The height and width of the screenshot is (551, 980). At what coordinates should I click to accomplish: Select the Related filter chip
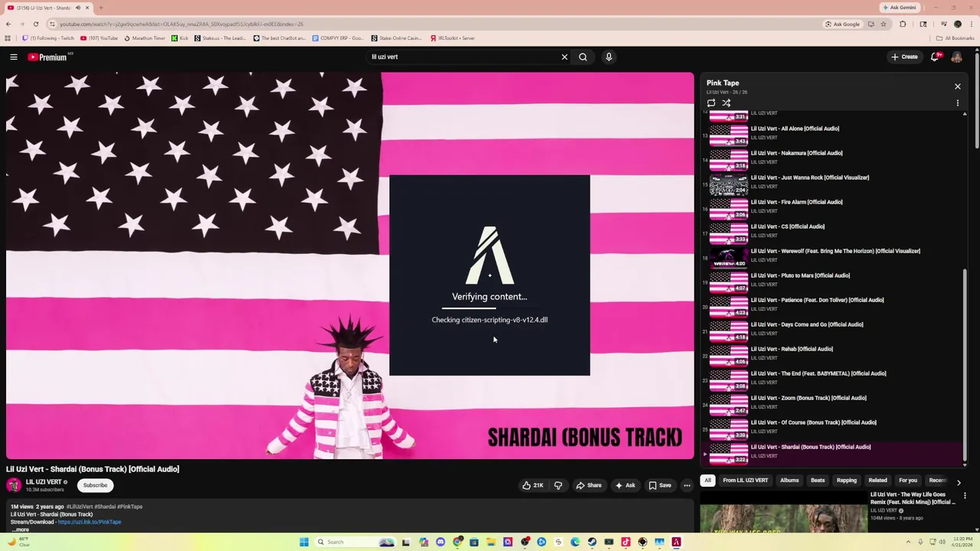coord(877,481)
